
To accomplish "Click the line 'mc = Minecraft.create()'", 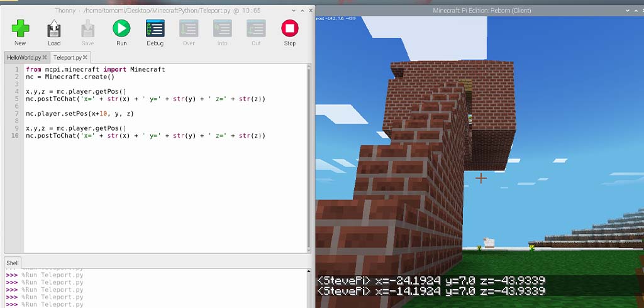I will (70, 77).
